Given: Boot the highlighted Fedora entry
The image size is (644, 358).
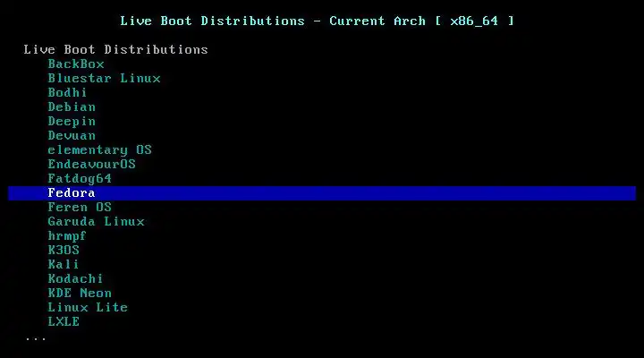Looking at the screenshot, I should 322,193.
